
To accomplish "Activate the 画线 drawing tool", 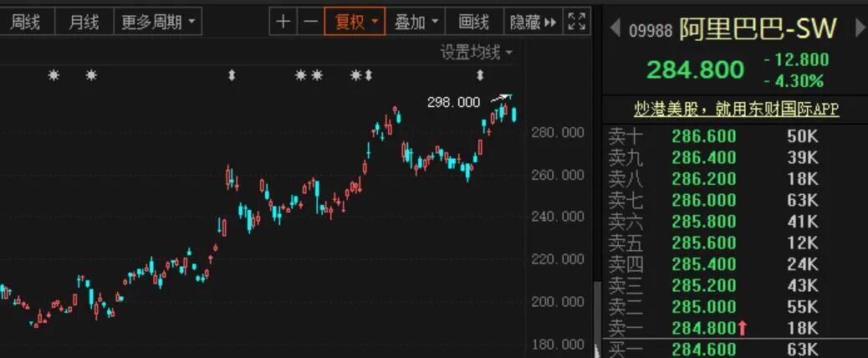I will [x=474, y=22].
